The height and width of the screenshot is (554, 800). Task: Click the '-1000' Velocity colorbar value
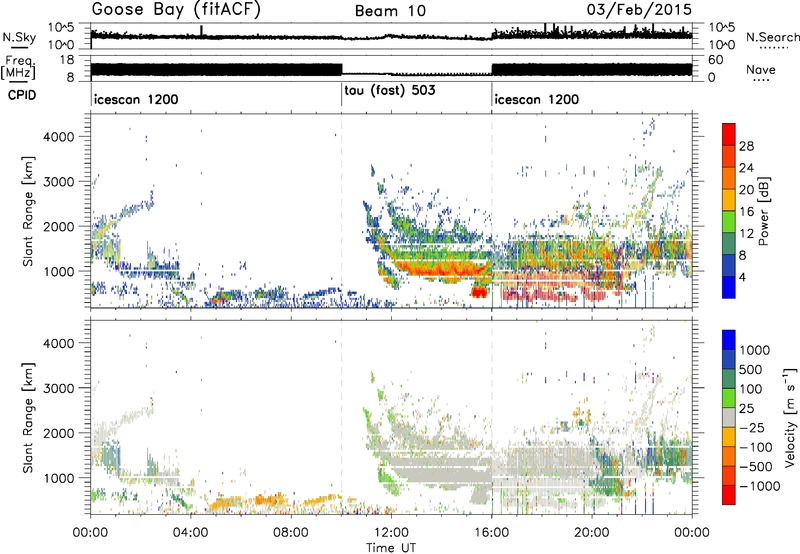[760, 486]
